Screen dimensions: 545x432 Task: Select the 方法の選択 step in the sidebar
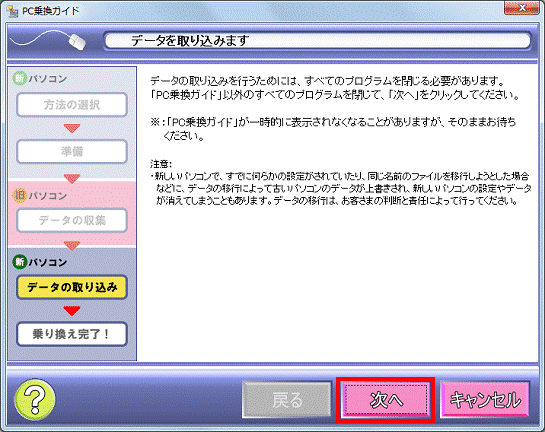click(72, 105)
